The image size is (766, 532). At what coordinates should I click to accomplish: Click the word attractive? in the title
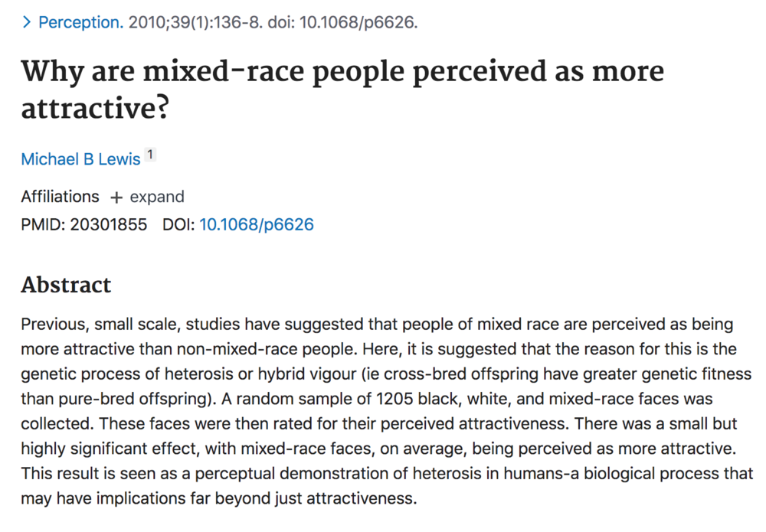click(95, 108)
